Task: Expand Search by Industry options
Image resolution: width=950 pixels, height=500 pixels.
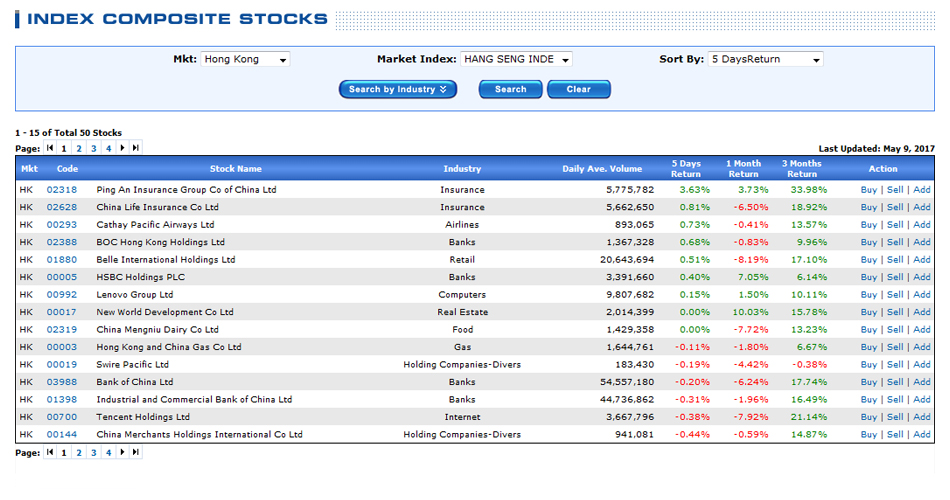Action: (397, 89)
